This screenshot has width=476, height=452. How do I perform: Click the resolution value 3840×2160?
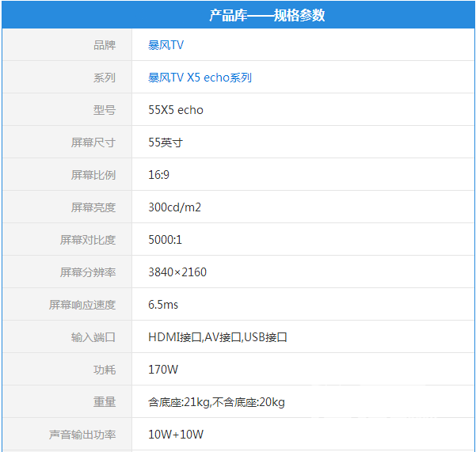pos(177,272)
